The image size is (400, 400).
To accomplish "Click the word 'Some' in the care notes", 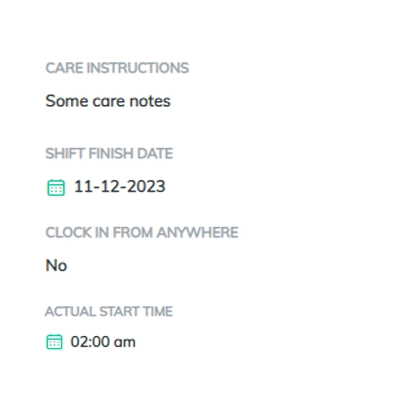I will coord(67,101).
